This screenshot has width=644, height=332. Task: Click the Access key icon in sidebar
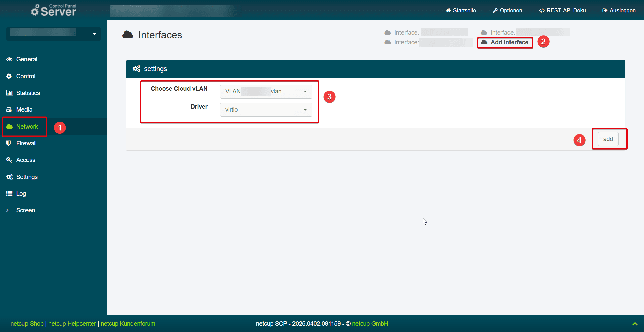(9, 160)
